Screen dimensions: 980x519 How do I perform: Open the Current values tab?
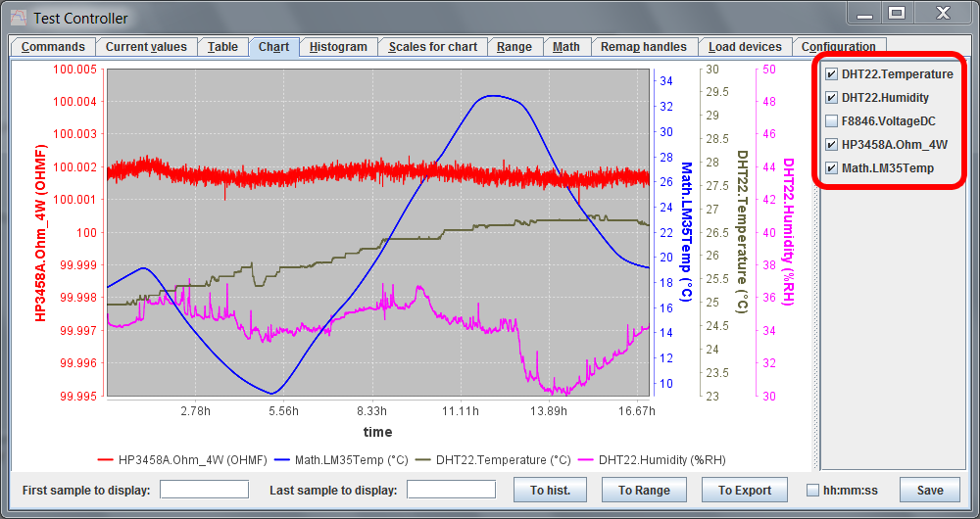point(147,47)
